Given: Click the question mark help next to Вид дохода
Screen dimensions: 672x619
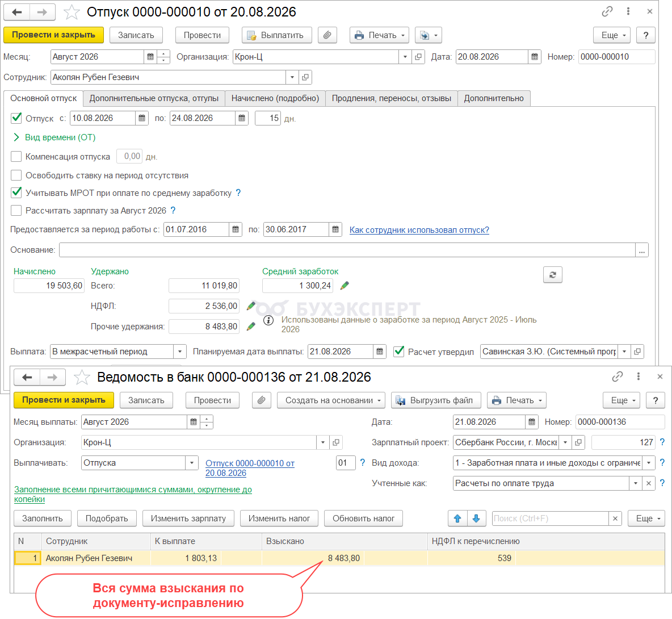Looking at the screenshot, I should [x=662, y=463].
